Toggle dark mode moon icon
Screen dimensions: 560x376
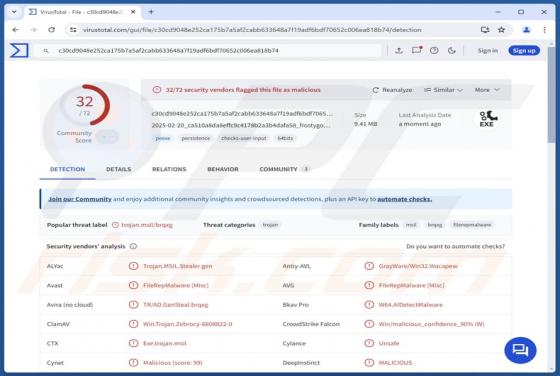(451, 51)
